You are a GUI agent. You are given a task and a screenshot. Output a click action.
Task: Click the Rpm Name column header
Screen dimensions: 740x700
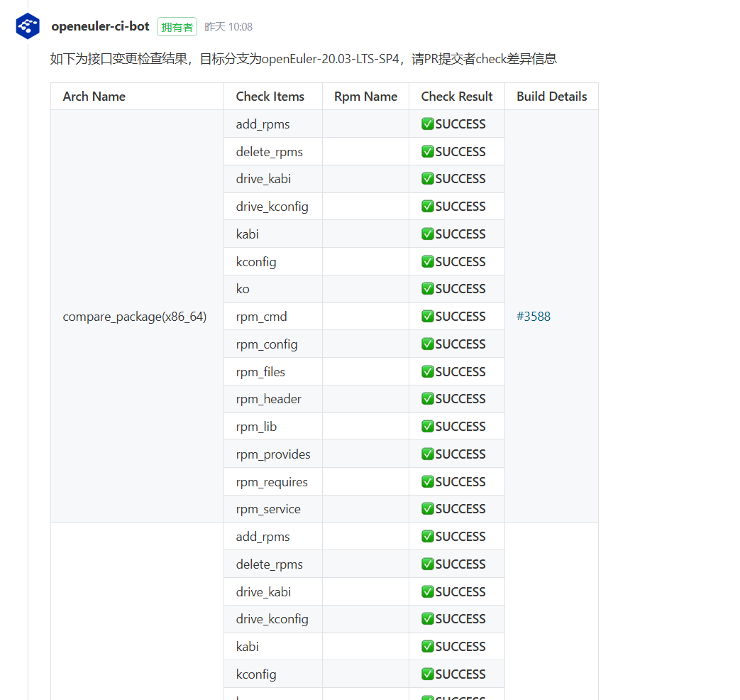pos(365,97)
